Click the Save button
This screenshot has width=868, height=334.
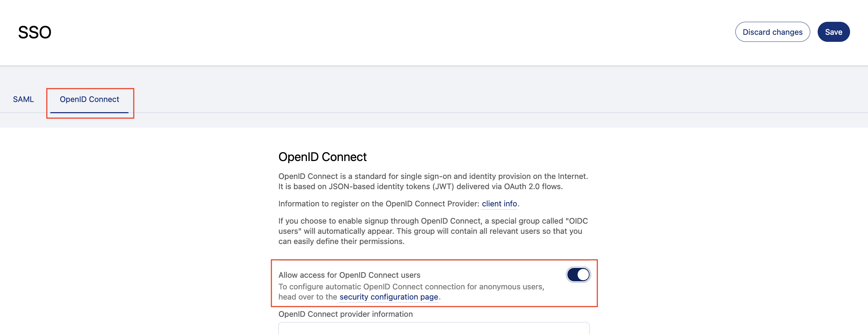tap(833, 32)
